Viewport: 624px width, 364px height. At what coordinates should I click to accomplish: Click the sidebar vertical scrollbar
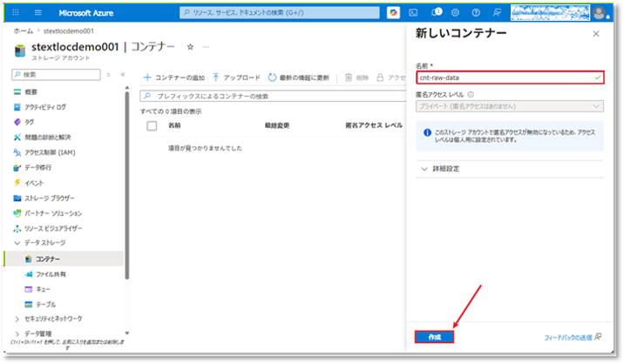[x=127, y=185]
